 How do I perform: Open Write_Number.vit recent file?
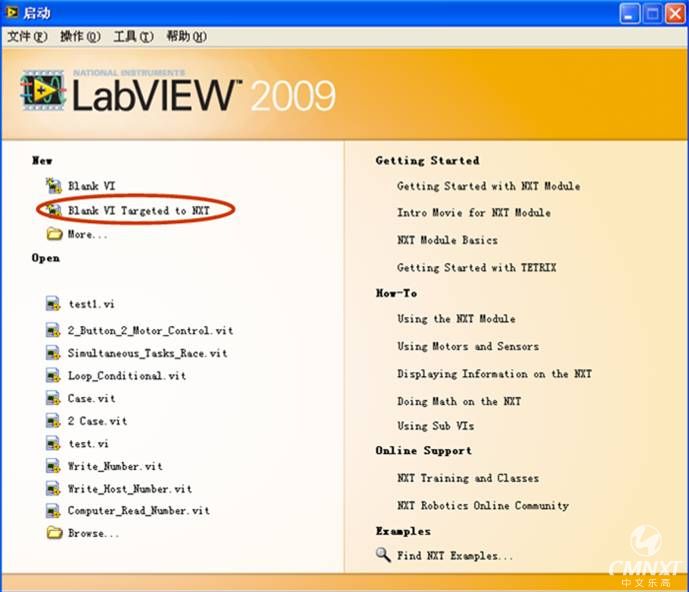[x=115, y=466]
